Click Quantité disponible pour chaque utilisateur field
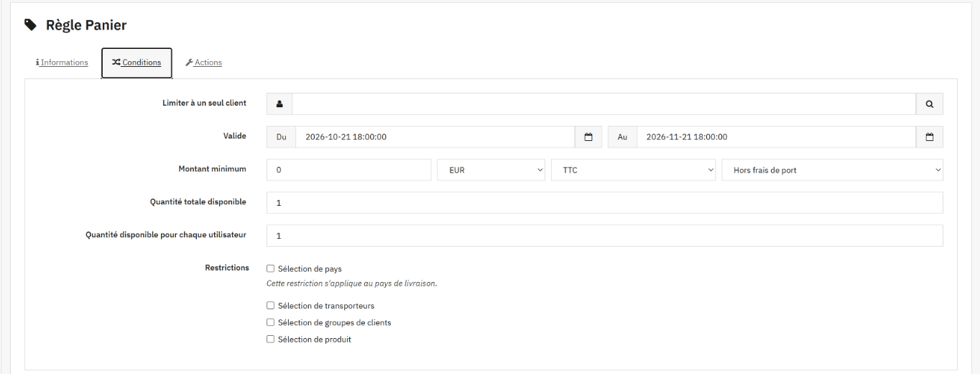This screenshot has height=374, width=980. (604, 235)
